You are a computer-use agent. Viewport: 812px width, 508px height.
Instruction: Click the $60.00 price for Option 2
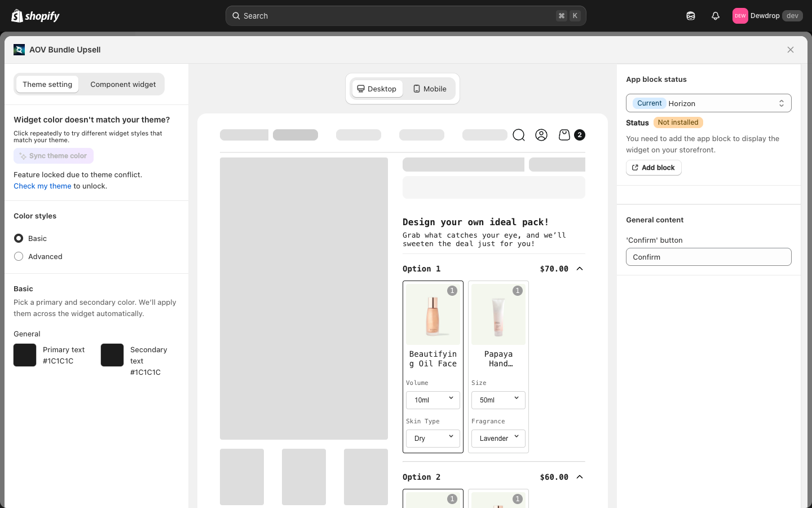[554, 477]
